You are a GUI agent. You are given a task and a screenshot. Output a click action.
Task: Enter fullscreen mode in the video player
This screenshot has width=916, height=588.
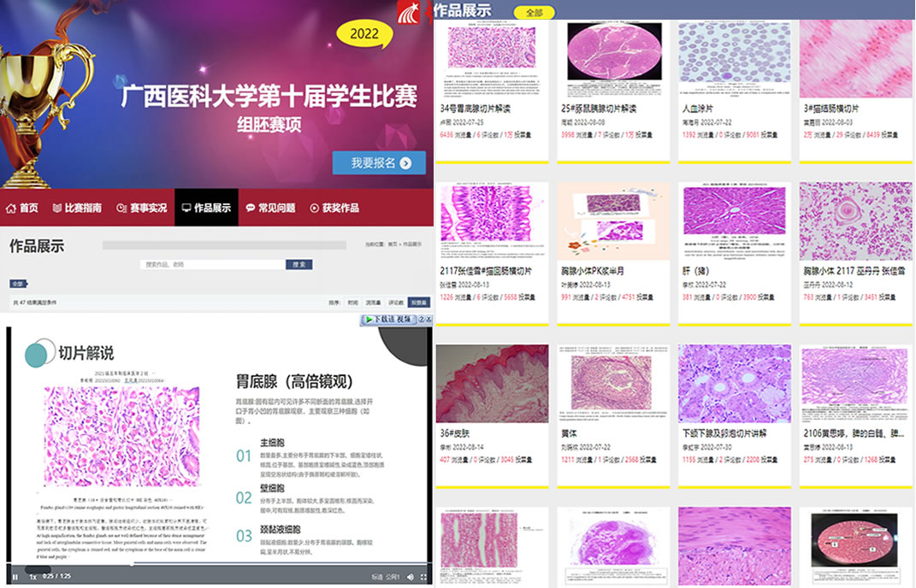coord(423,577)
